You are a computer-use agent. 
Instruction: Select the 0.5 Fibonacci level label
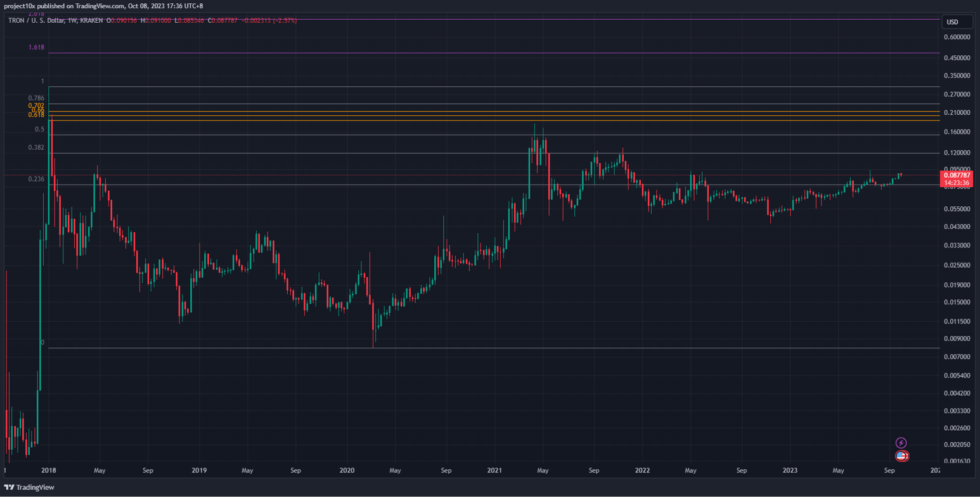tap(39, 129)
